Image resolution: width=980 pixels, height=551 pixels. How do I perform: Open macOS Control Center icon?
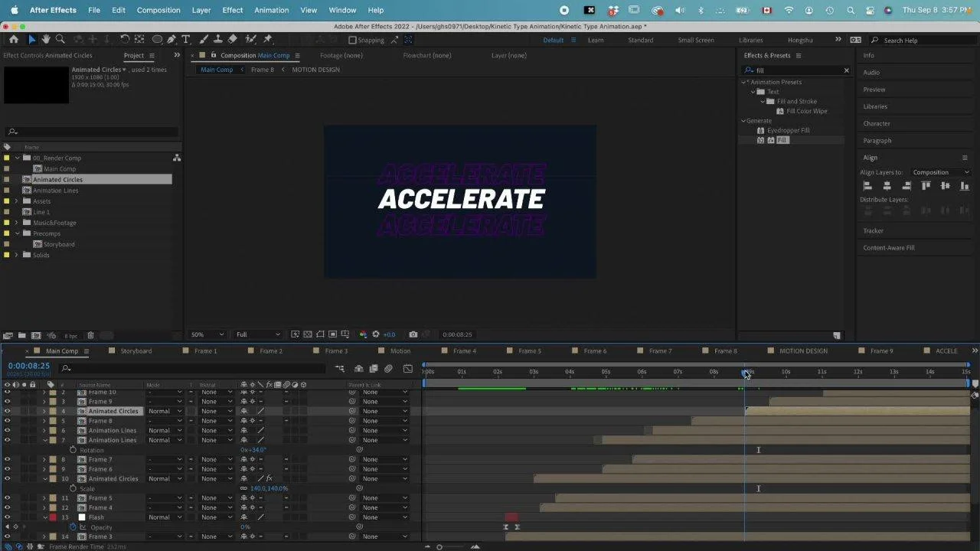click(869, 10)
